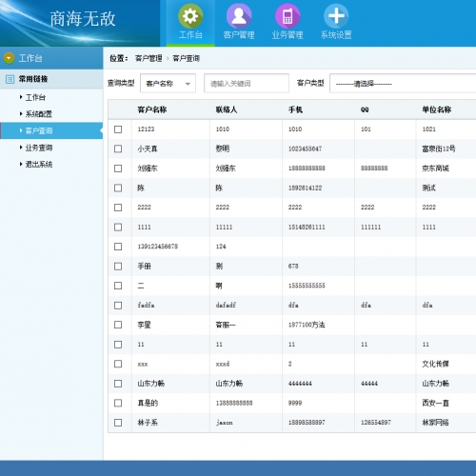Collapse the 常用链接 sidebar section

[x=51, y=79]
